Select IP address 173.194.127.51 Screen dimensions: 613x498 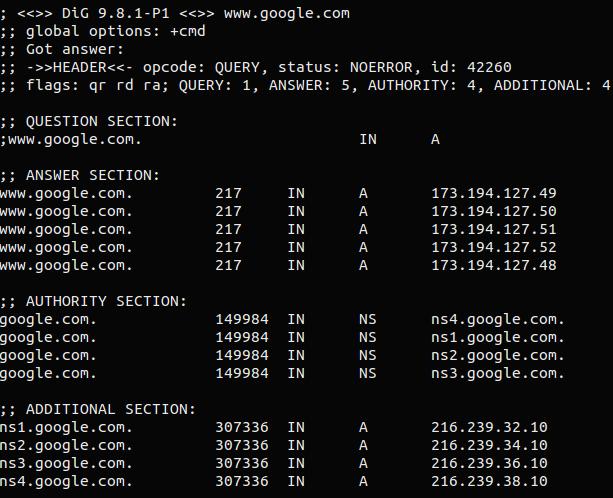pyautogui.click(x=494, y=229)
